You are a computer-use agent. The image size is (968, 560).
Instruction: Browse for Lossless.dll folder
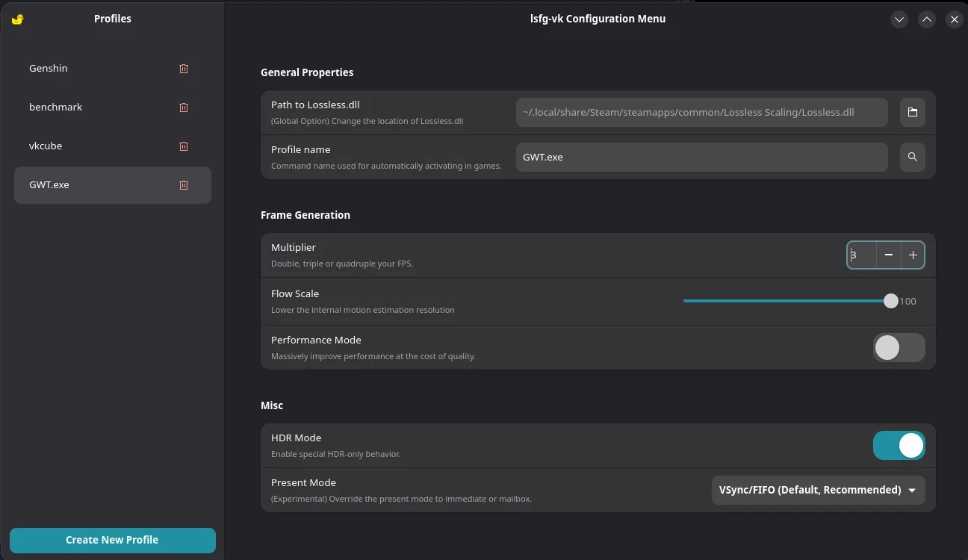coord(912,113)
